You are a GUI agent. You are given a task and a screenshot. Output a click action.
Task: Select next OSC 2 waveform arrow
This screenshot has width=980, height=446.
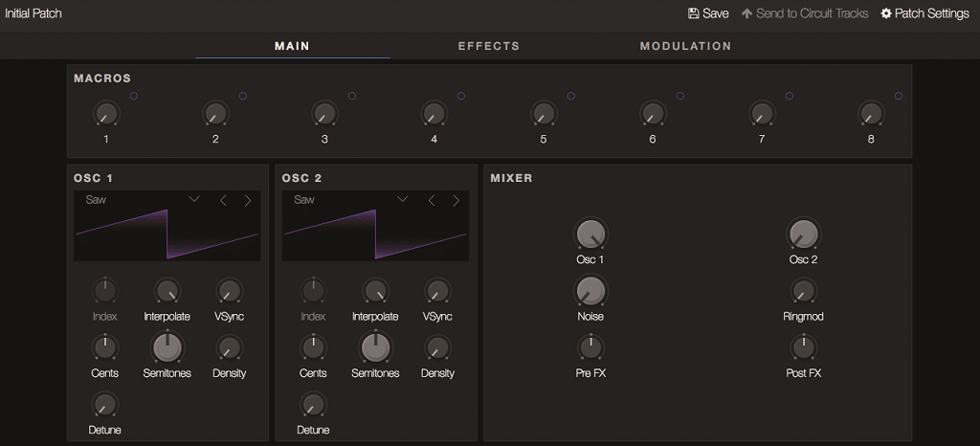[457, 201]
